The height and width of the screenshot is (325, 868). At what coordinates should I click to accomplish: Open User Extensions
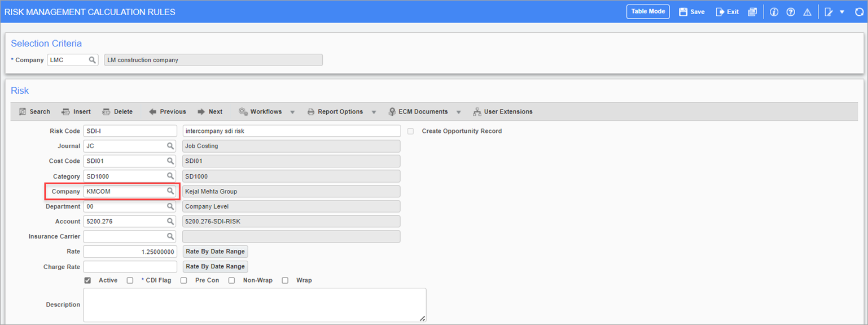point(502,111)
